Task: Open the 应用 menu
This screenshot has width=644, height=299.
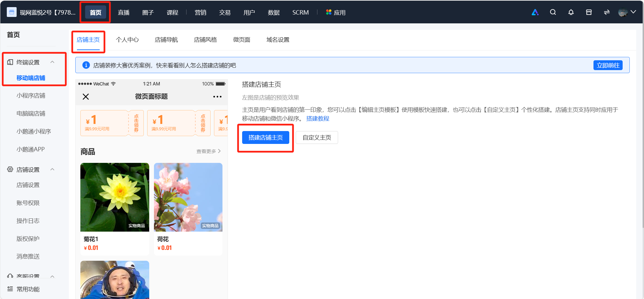Action: tap(336, 13)
